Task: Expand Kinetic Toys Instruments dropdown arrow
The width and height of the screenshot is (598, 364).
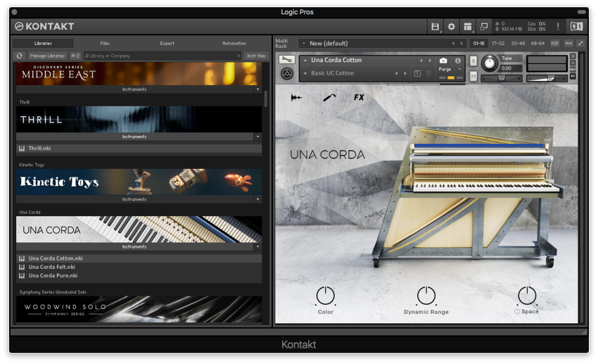Action: [x=257, y=199]
